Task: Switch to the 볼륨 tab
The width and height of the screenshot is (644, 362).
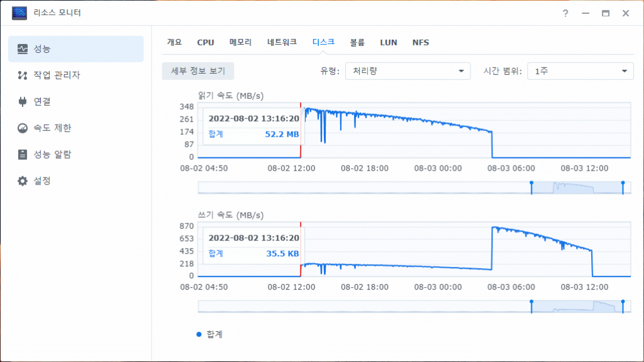Action: click(357, 42)
